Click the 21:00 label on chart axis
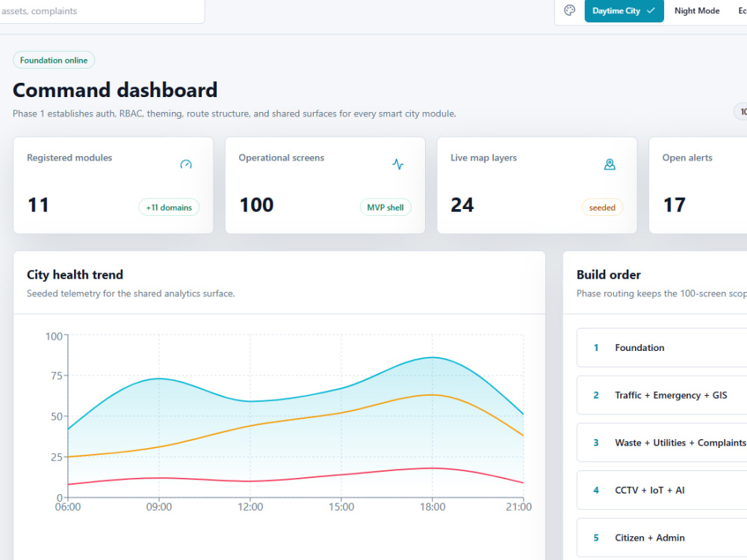 (x=518, y=507)
